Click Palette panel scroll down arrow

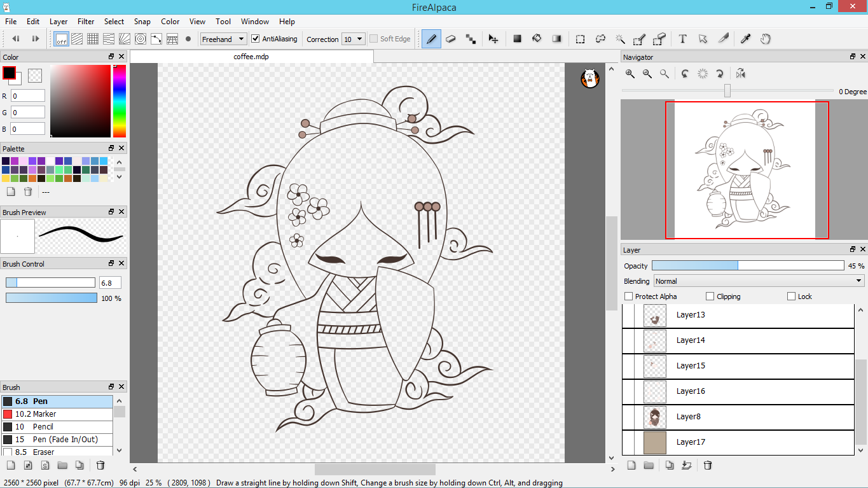tap(120, 177)
